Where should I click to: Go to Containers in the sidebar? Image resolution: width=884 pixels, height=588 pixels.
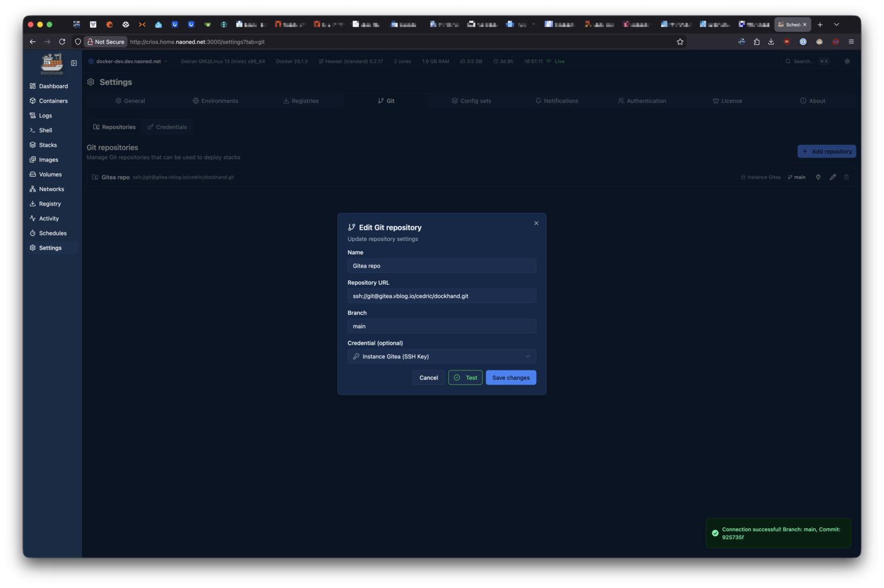coord(53,101)
